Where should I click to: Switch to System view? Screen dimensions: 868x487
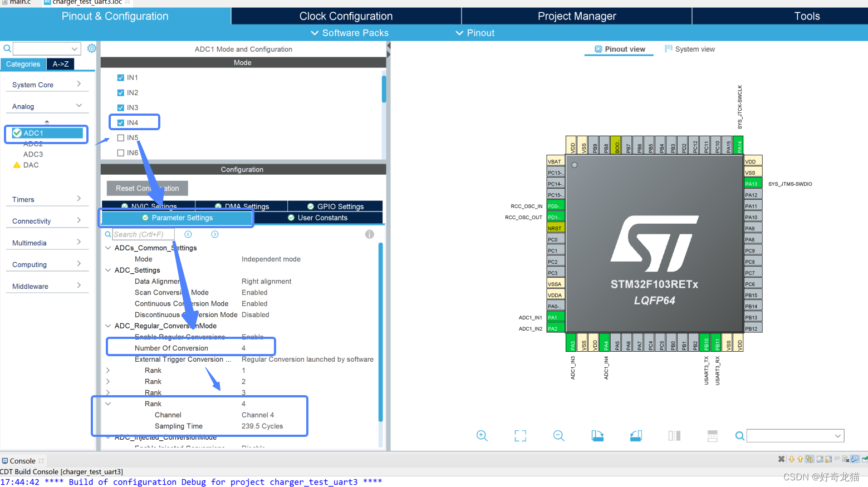point(689,49)
